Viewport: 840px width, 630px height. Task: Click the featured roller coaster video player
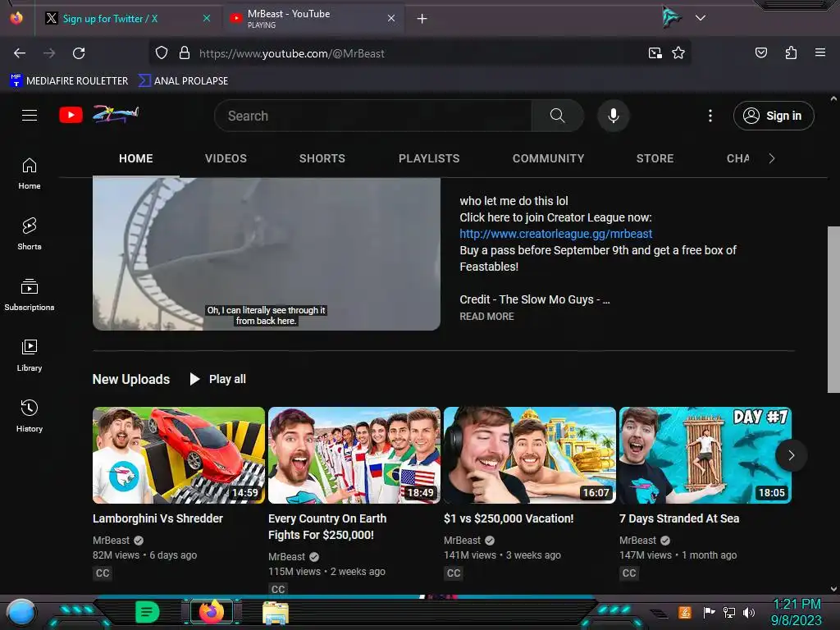(267, 253)
